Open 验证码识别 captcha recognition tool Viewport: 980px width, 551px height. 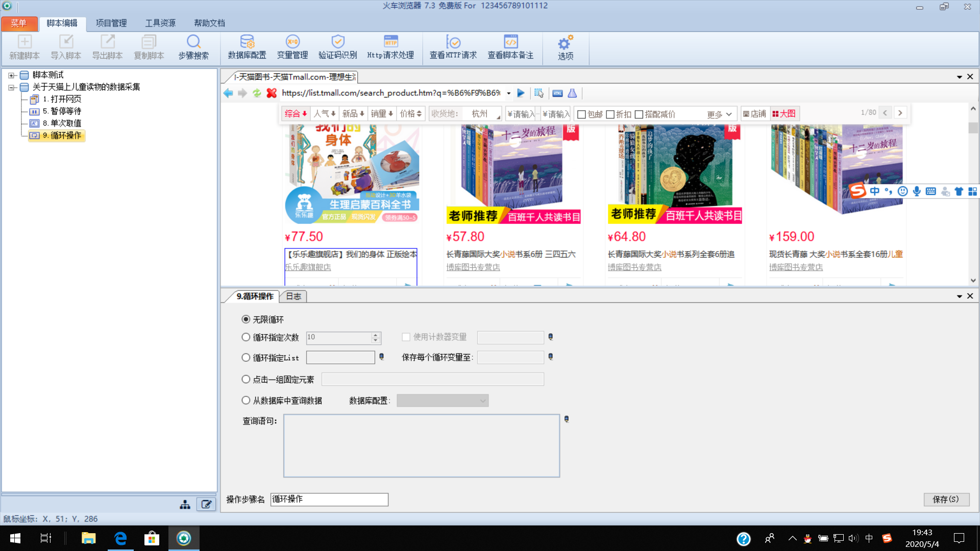tap(337, 47)
